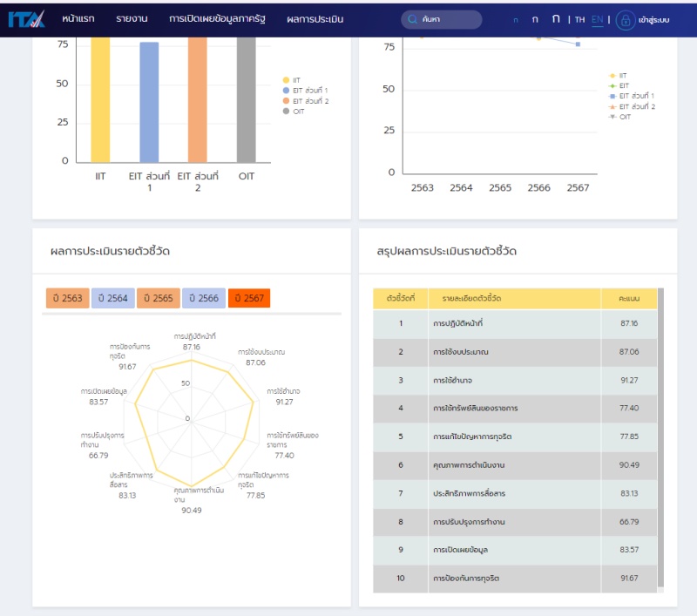The width and height of the screenshot is (697, 616).
Task: Click the เข้าสู่ระบบ login link
Action: [x=653, y=19]
